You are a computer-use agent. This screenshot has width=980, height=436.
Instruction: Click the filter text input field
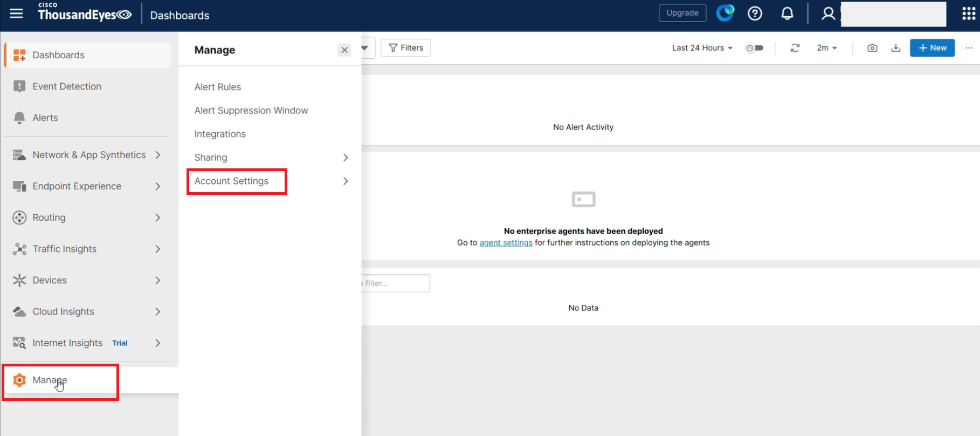[x=396, y=283]
